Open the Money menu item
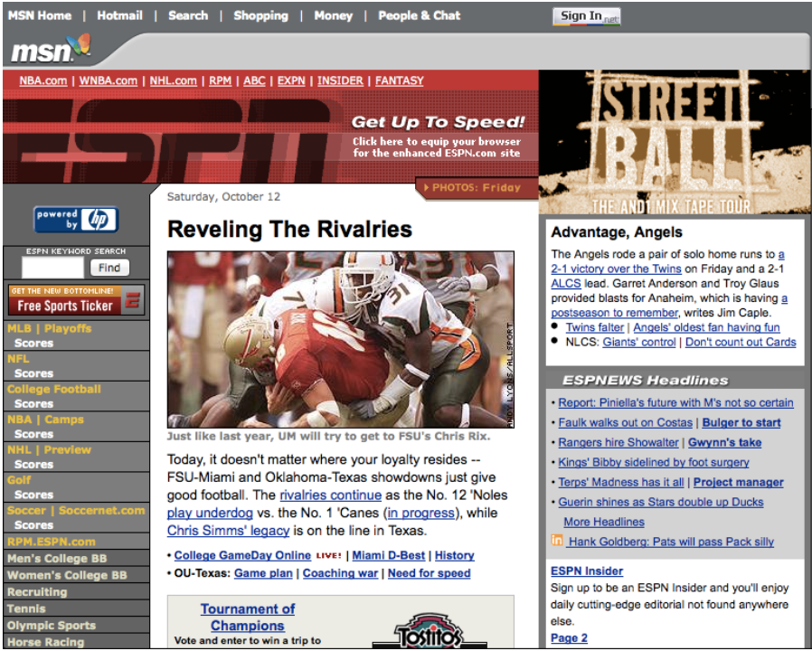The height and width of the screenshot is (651, 812). tap(333, 15)
